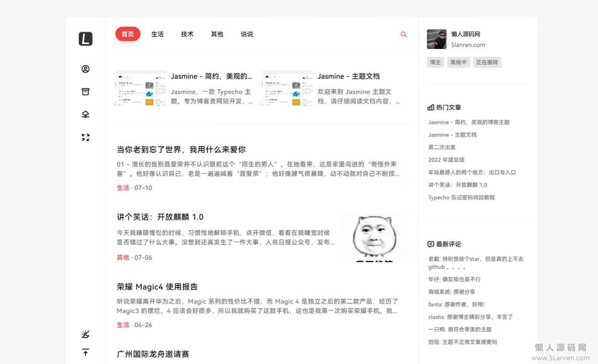Open popular post 第二次出差
598x364 pixels.
coord(442,147)
